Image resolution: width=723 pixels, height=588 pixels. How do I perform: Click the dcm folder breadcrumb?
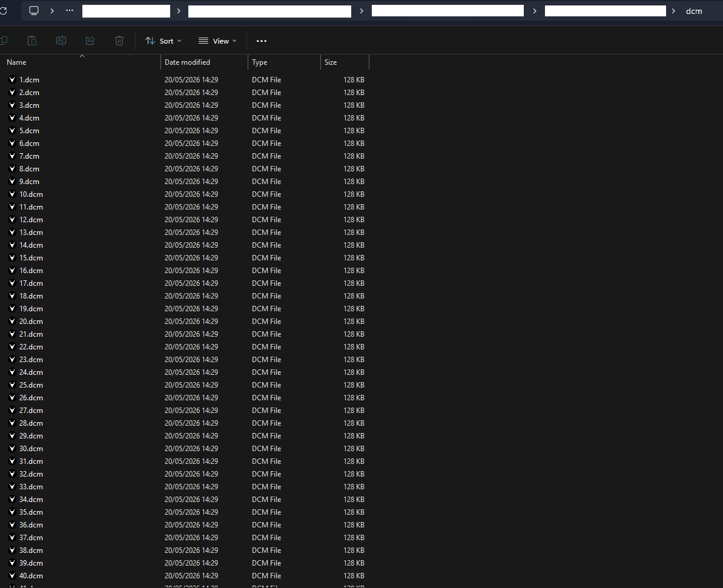click(694, 11)
